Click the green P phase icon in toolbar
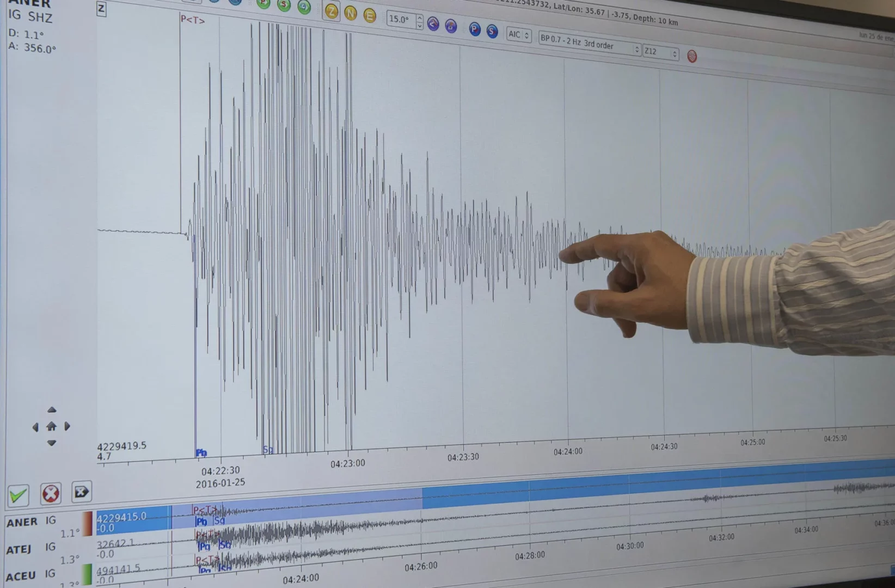 263,4
